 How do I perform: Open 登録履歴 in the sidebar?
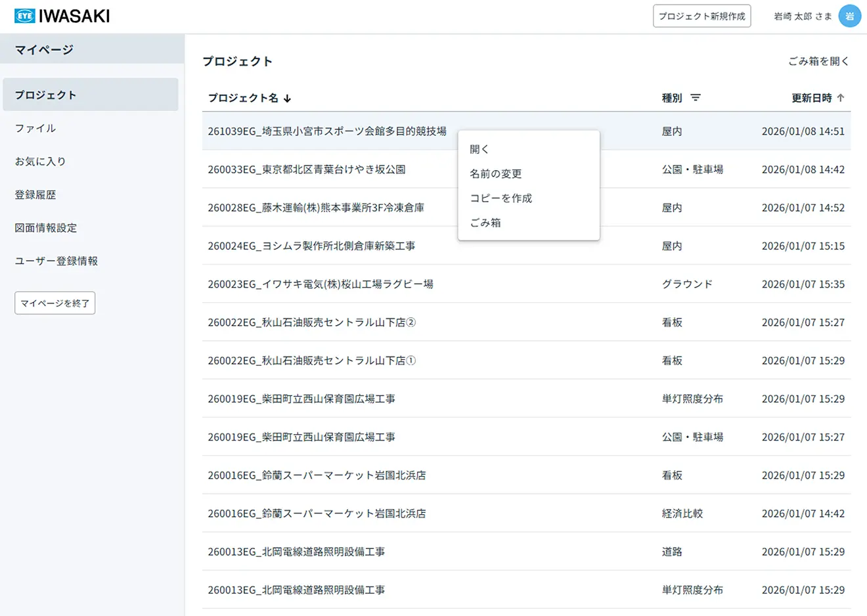[x=35, y=195]
